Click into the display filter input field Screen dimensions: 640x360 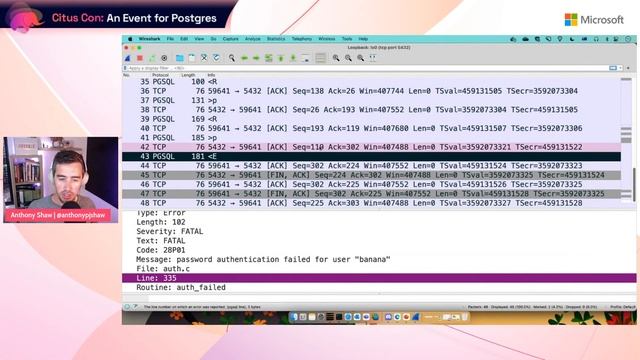click(x=367, y=68)
